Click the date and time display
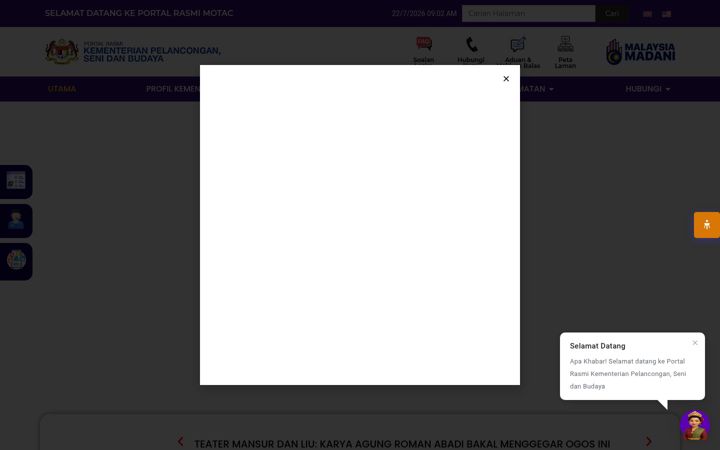This screenshot has width=720, height=450. [x=424, y=13]
